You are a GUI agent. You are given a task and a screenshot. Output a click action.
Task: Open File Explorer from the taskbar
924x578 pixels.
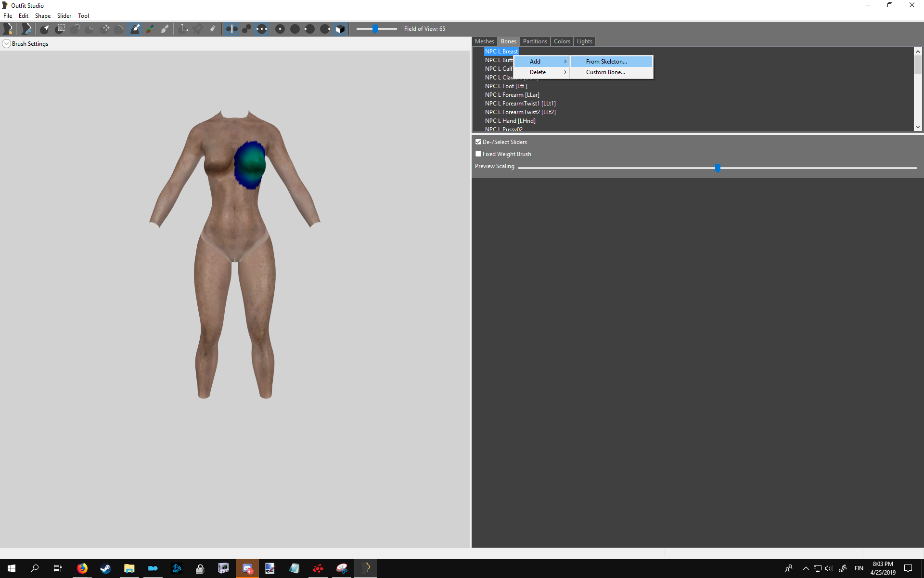(x=129, y=568)
